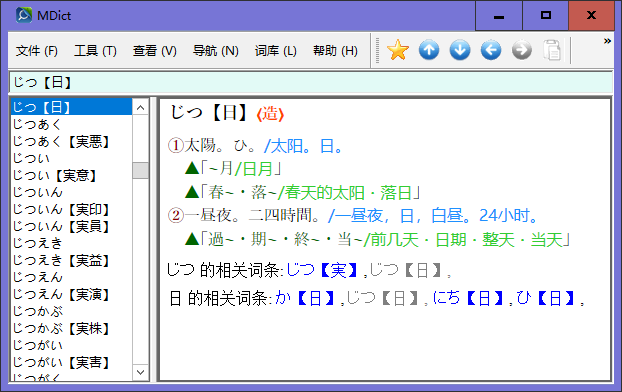
Task: Click definition text 太陽。ひ。
Action: click(x=221, y=146)
